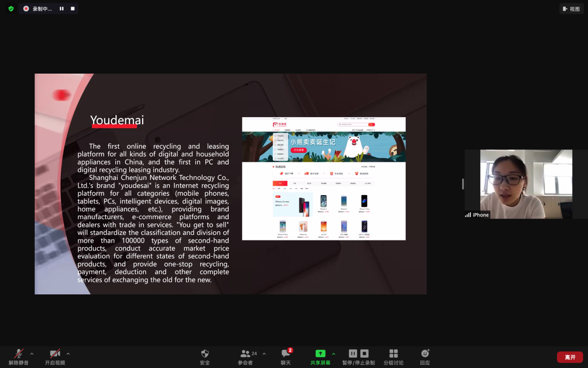The height and width of the screenshot is (368, 588).
Task: Unmute the microphone with 解除静音
Action: tap(19, 357)
